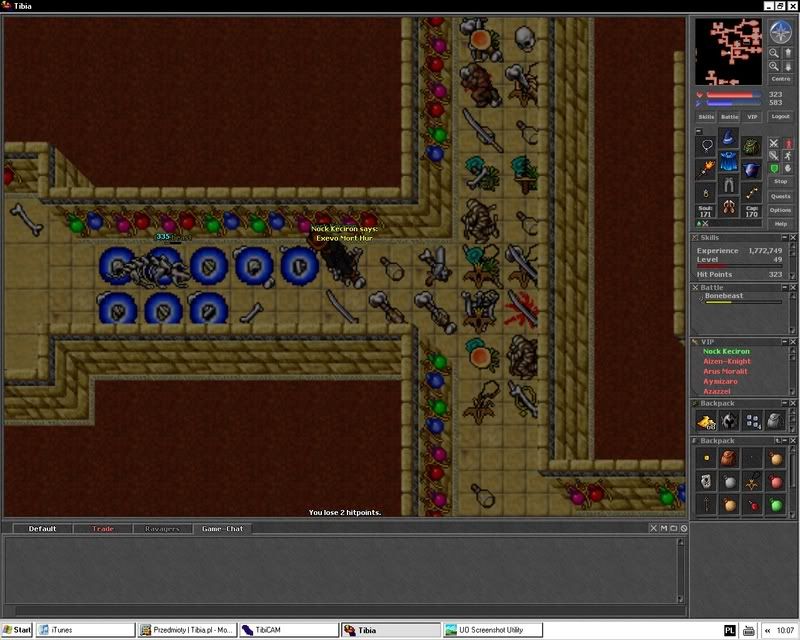Toggle stand while fighting mode
The height and width of the screenshot is (640, 800).
[x=788, y=143]
